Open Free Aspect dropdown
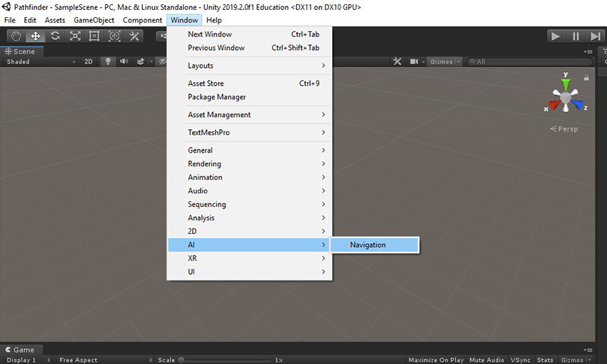The height and width of the screenshot is (364, 607). click(x=105, y=360)
